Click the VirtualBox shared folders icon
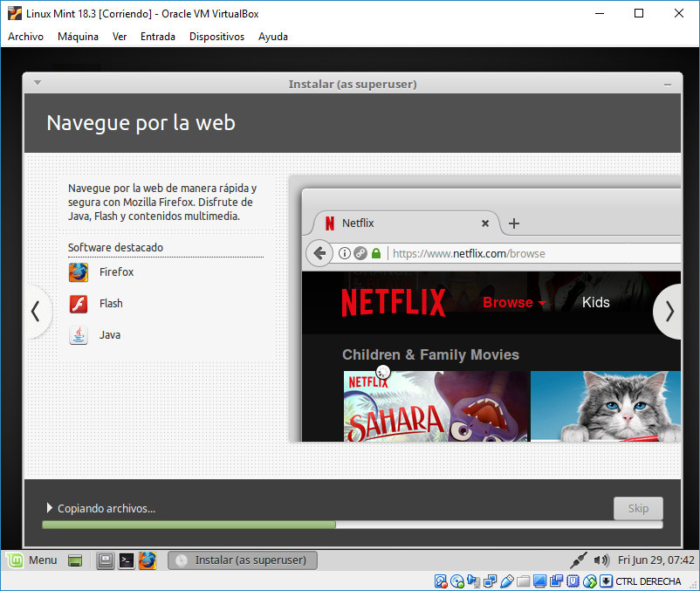 523,581
